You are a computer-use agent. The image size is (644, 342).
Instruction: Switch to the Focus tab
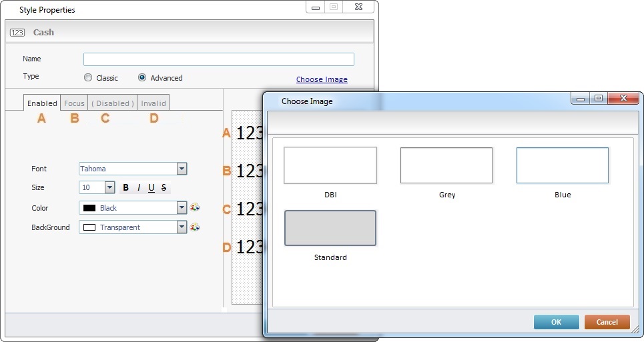click(74, 103)
